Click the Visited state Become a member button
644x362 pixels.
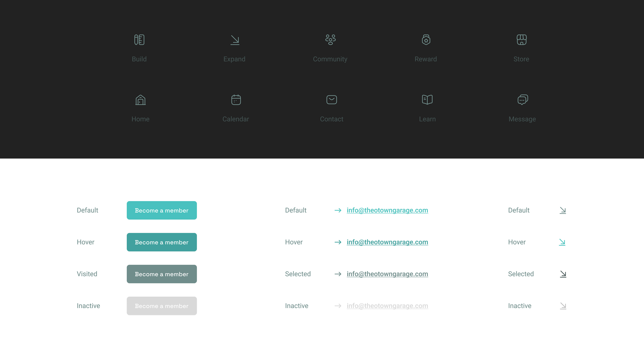point(162,274)
